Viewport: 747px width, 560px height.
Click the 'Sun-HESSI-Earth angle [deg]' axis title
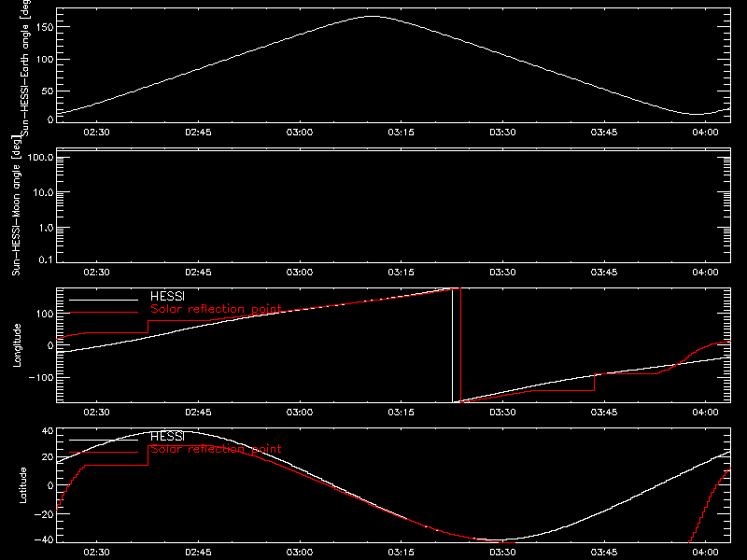[x=25, y=66]
